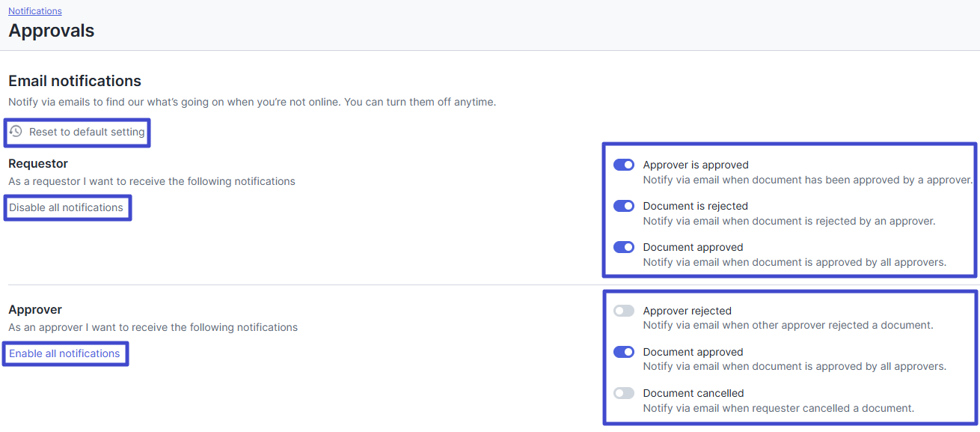
Task: Toggle off Approver is approved switch
Action: point(624,165)
